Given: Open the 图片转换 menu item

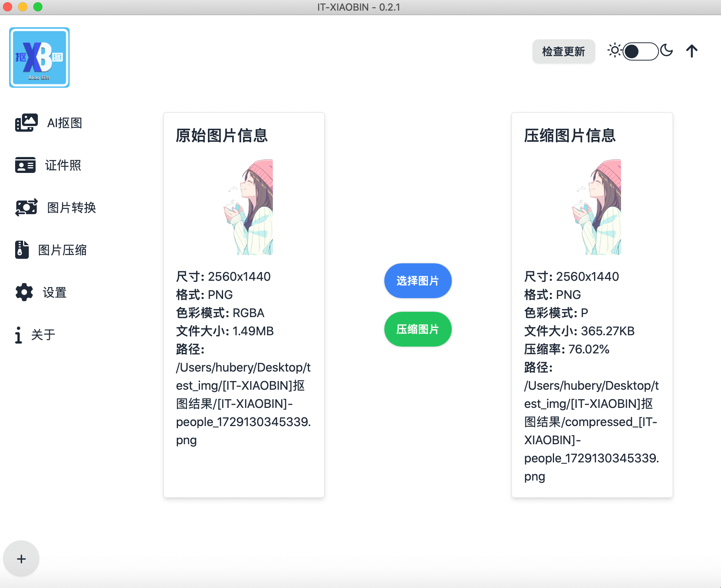Looking at the screenshot, I should [72, 208].
